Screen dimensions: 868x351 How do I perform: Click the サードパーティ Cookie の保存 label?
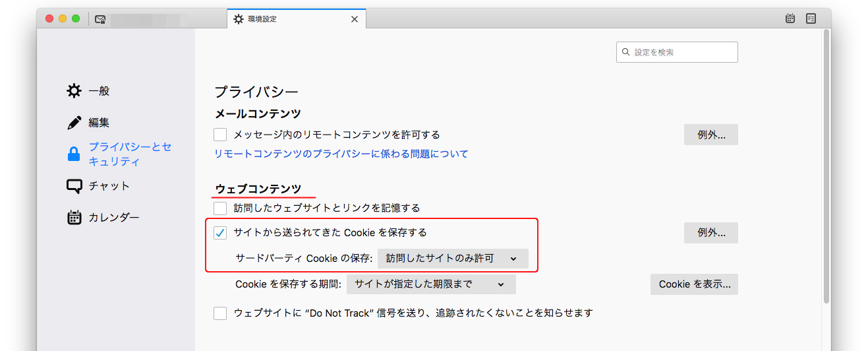pos(304,259)
